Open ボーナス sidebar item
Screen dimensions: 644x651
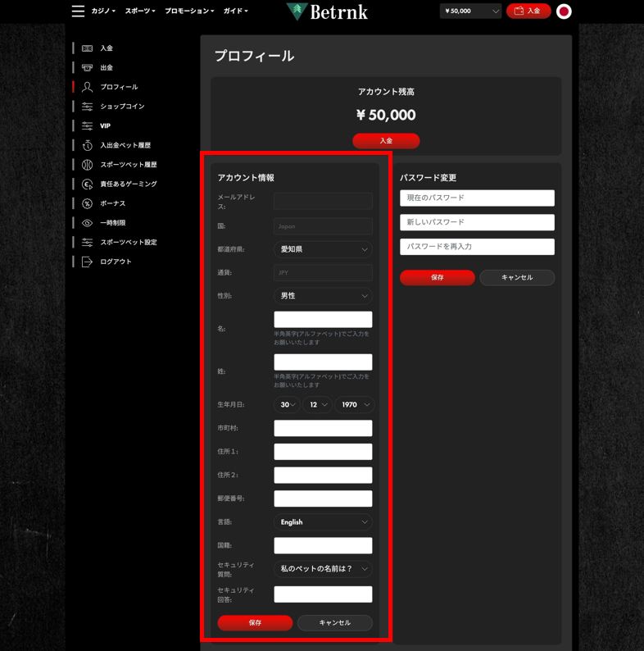(113, 203)
